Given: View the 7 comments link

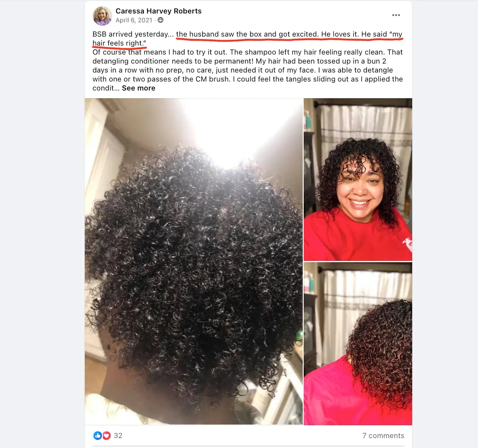Looking at the screenshot, I should 383,435.
